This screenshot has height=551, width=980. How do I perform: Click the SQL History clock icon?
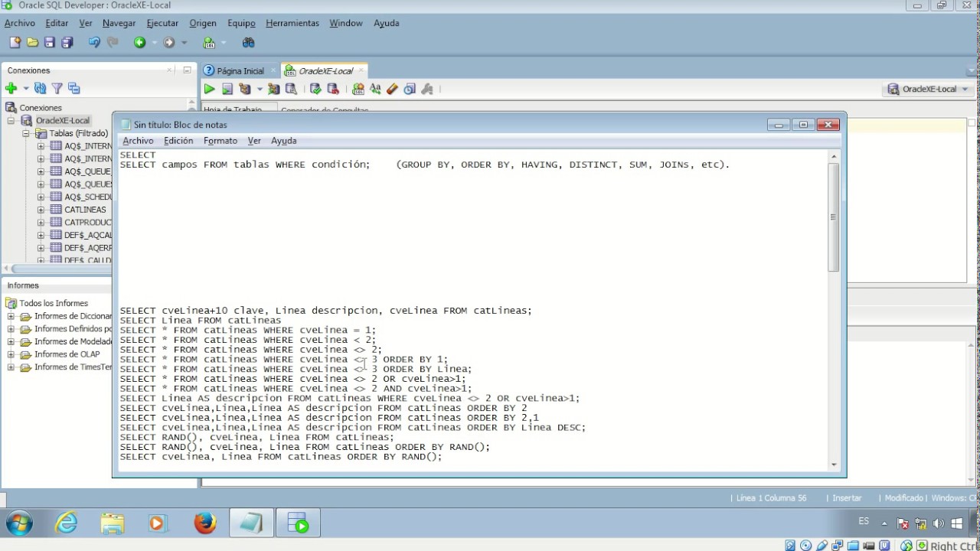410,89
